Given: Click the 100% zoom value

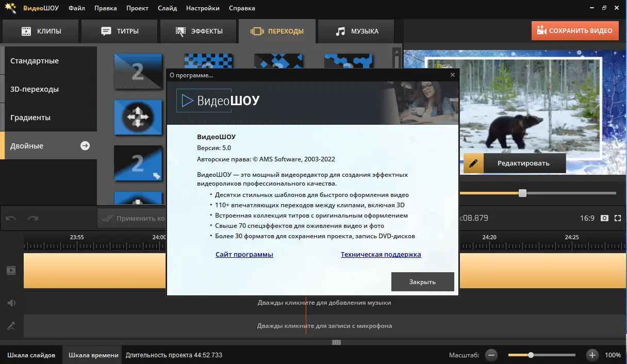Looking at the screenshot, I should click(613, 355).
